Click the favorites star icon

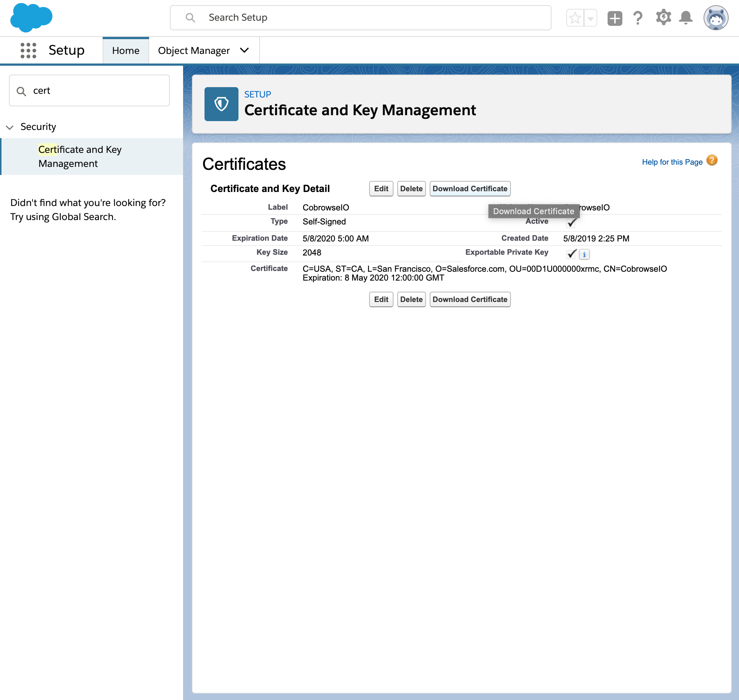click(575, 18)
